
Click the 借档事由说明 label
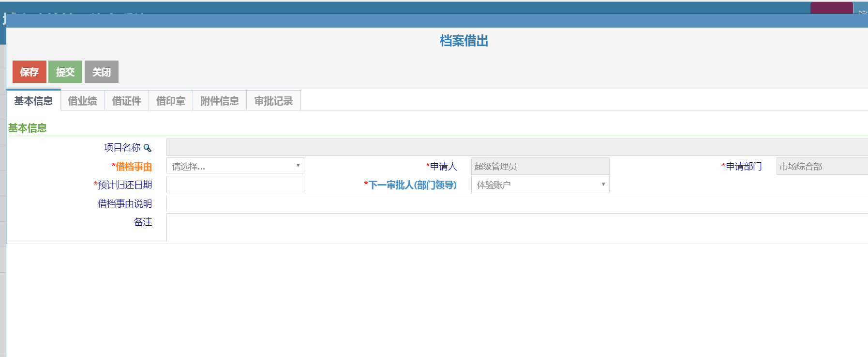point(125,203)
